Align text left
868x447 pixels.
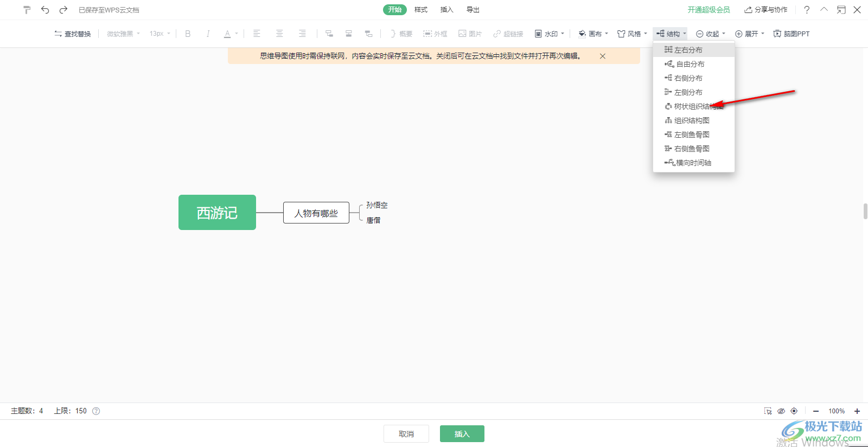[x=257, y=34]
